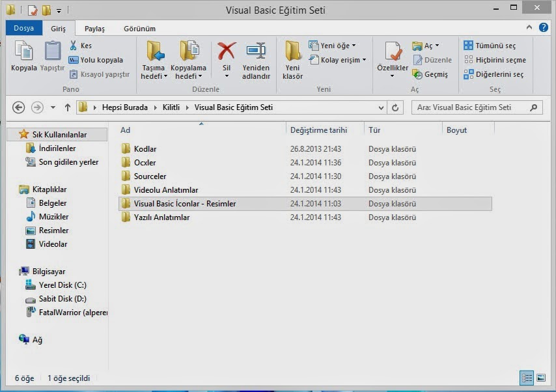
Task: Select Kes (cut) scissors icon
Action: [x=74, y=46]
